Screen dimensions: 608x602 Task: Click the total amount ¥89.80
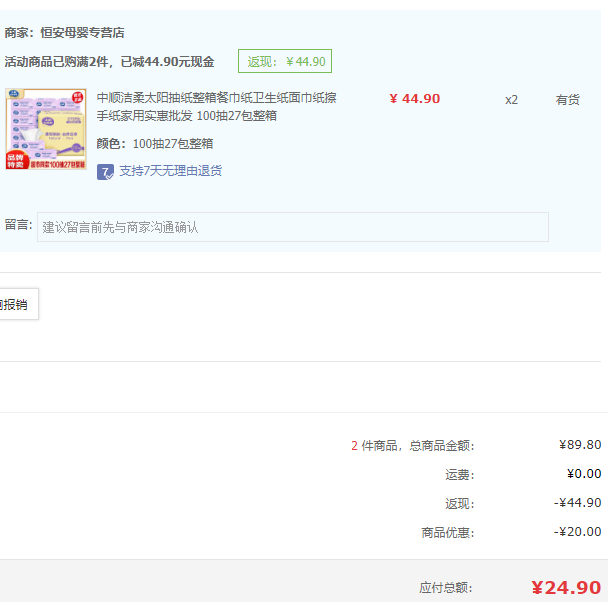coord(580,445)
